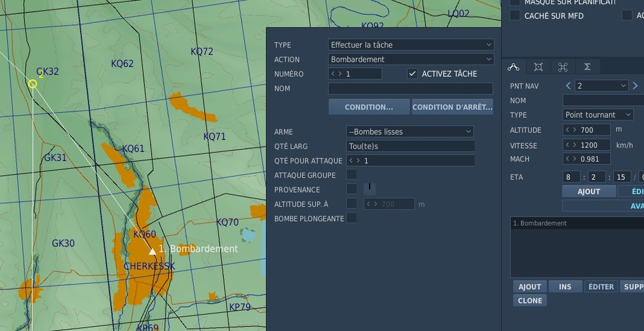Open the ARME Bombes lisses dropdown
Image resolution: width=644 pixels, height=331 pixels.
point(410,132)
